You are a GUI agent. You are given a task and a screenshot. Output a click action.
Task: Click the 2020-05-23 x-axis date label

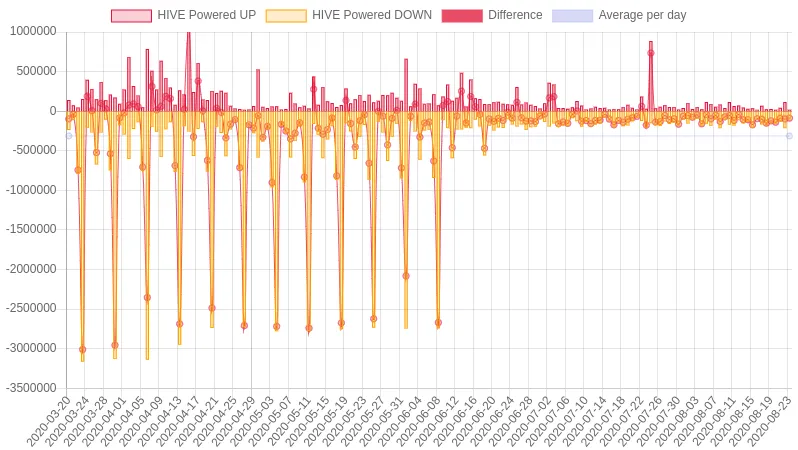click(344, 420)
